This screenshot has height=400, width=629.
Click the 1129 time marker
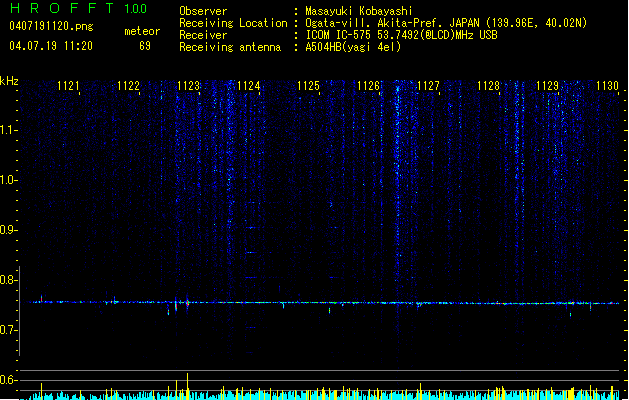[x=548, y=86]
